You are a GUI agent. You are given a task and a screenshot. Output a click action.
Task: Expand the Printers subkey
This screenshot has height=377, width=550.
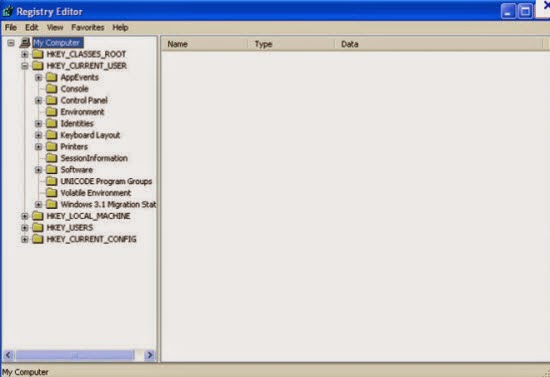39,147
